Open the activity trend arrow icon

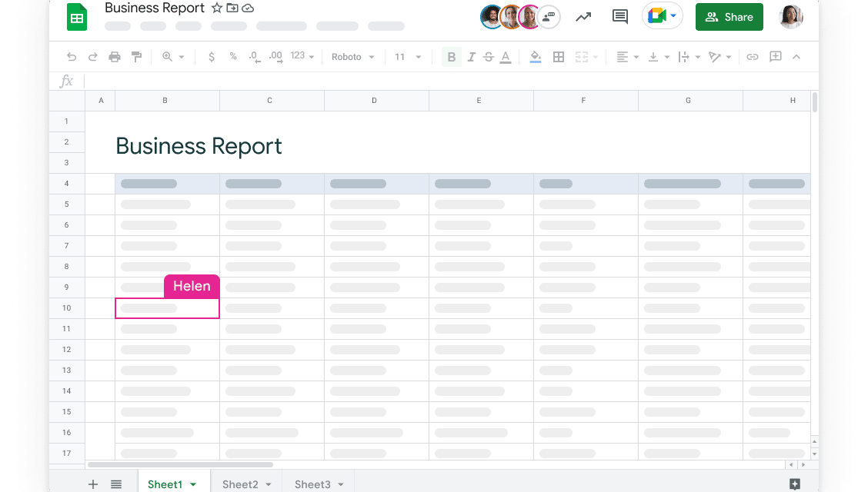(583, 17)
